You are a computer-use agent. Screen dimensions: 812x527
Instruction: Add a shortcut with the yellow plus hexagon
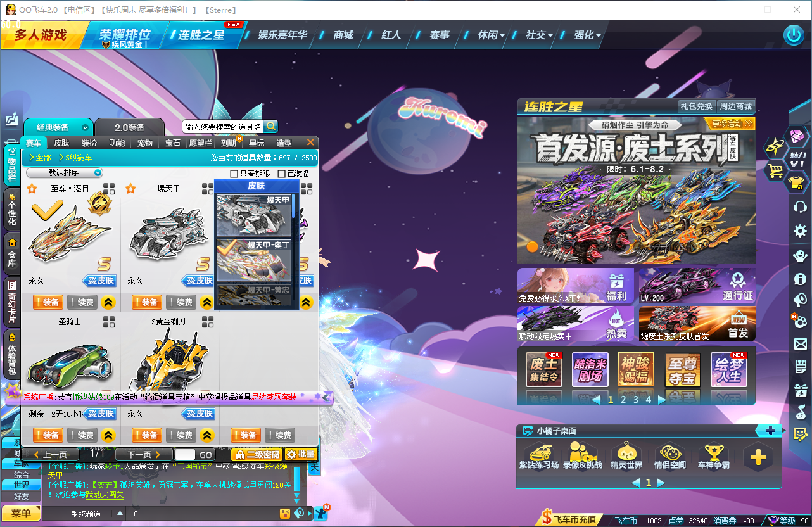[x=758, y=457]
